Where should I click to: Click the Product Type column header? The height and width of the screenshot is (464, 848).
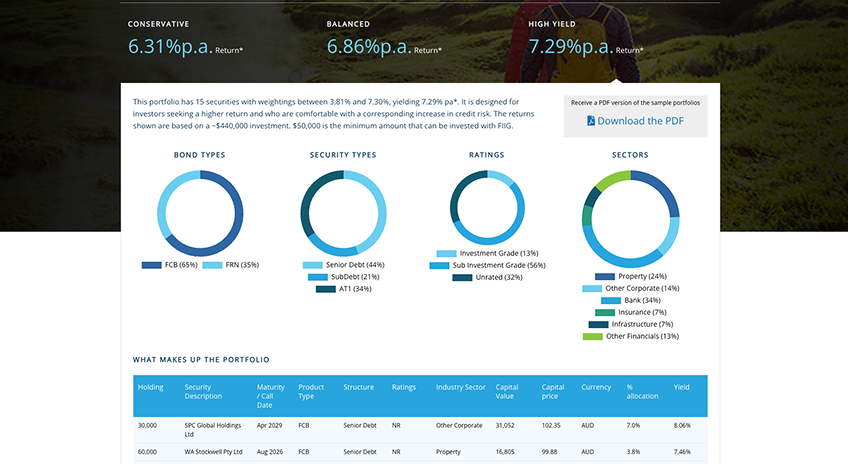pyautogui.click(x=311, y=392)
